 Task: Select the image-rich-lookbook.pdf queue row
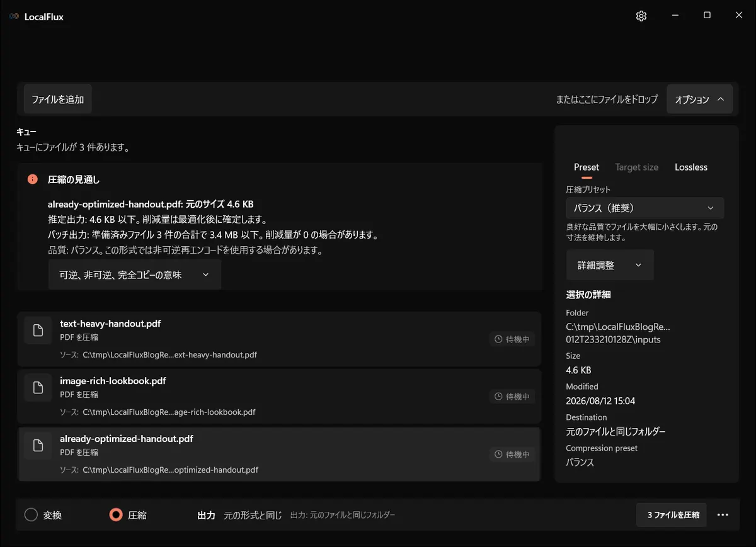[279, 396]
